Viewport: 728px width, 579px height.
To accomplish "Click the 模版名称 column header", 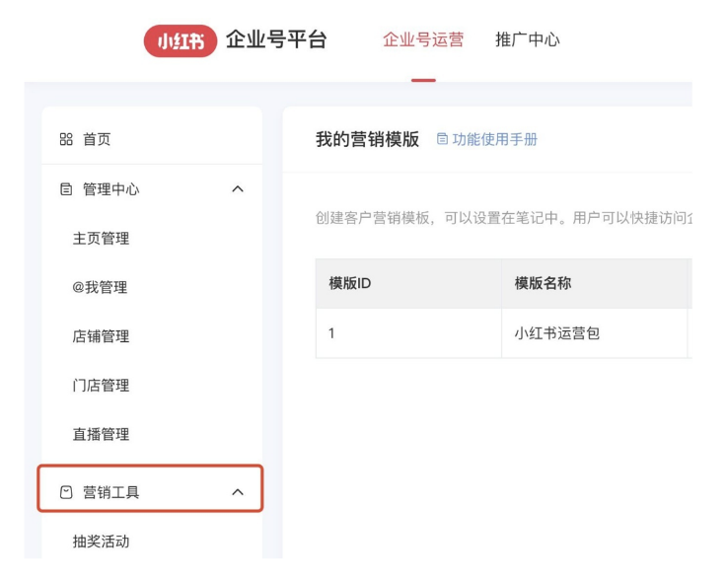I will (543, 284).
